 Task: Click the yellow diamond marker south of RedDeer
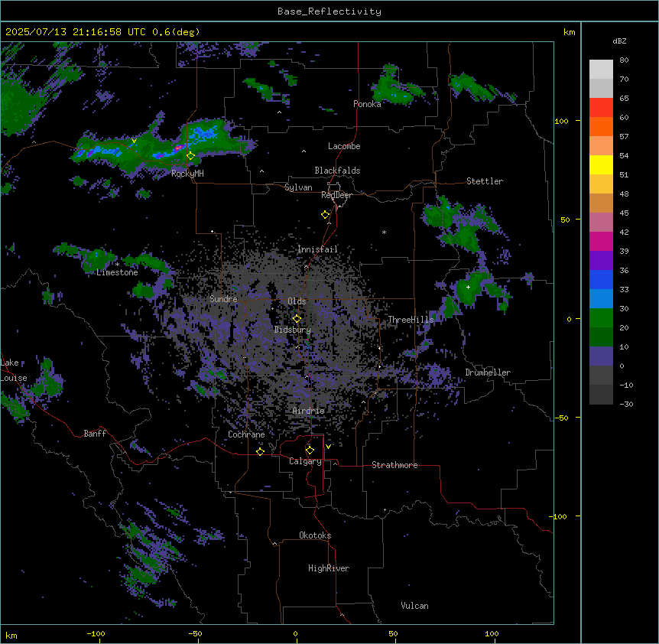(326, 215)
